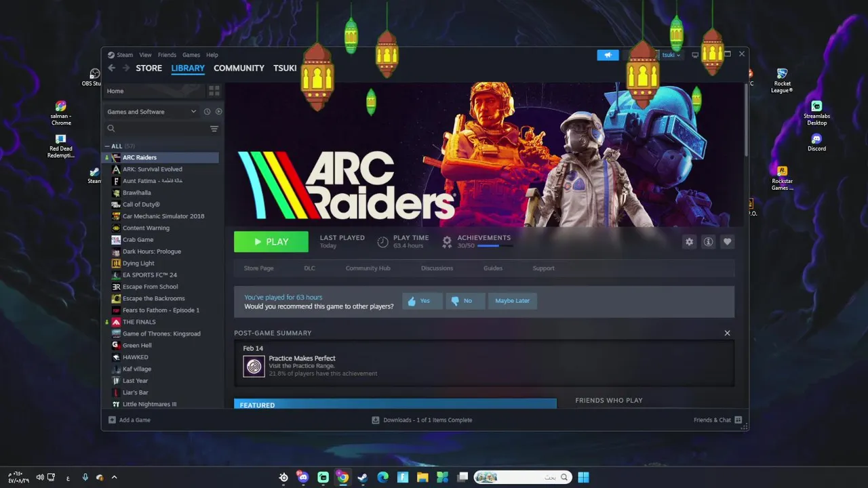The height and width of the screenshot is (488, 868).
Task: Click the Steam main scrollbar
Action: tap(745, 122)
